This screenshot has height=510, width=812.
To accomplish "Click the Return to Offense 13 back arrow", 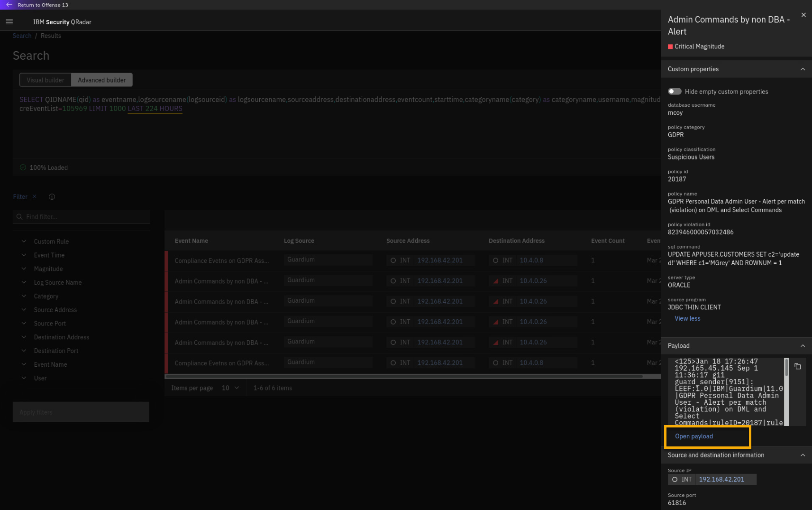I will coord(9,5).
